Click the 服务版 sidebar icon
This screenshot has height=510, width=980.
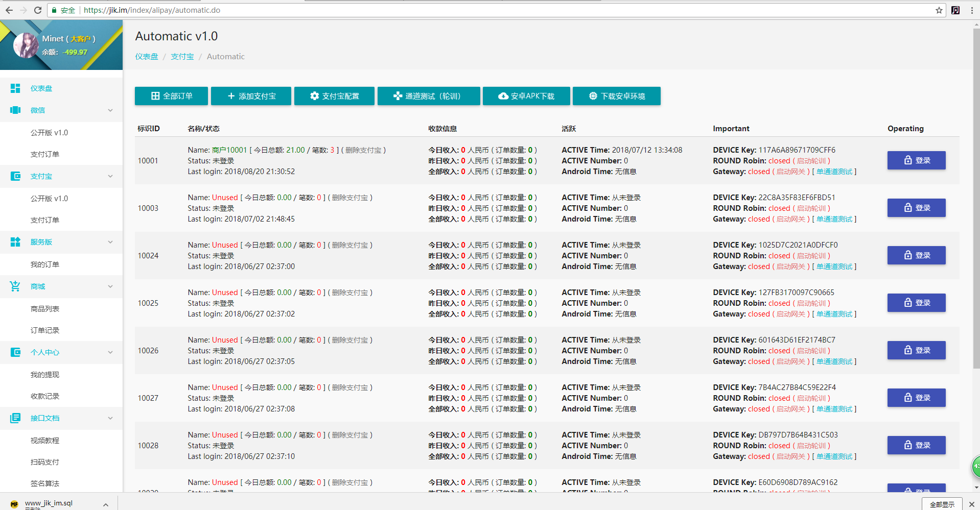point(15,242)
